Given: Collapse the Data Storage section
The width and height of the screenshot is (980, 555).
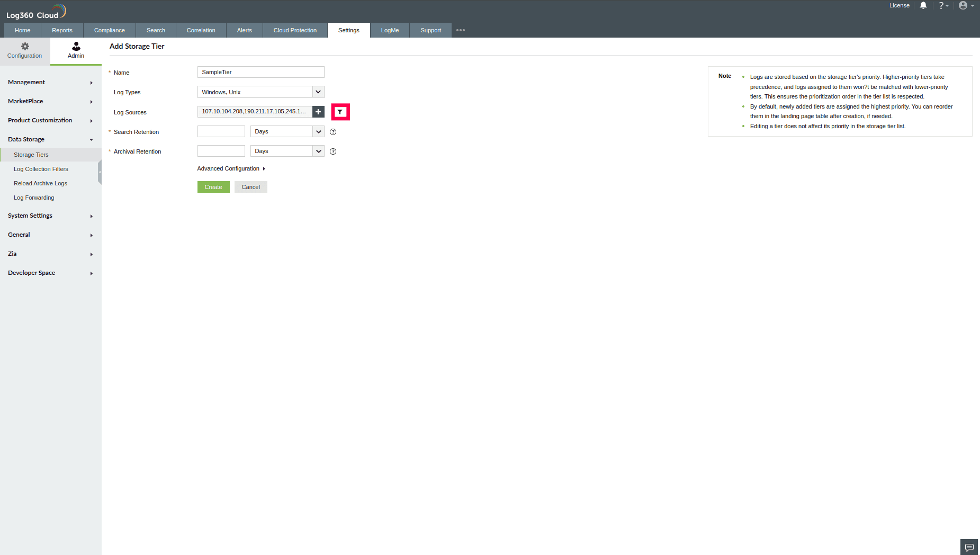Looking at the screenshot, I should click(x=50, y=139).
